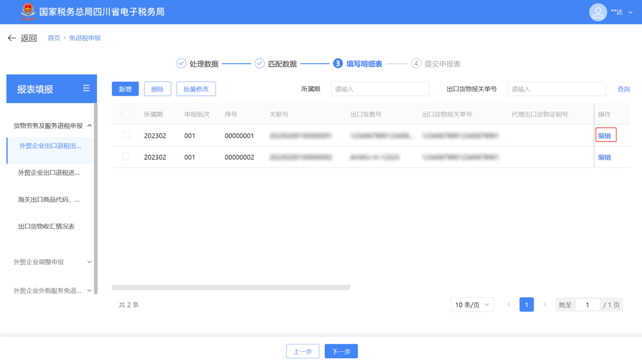Collapse sidebar with 报表填报 menu icon
This screenshot has width=642, height=364.
click(x=86, y=89)
